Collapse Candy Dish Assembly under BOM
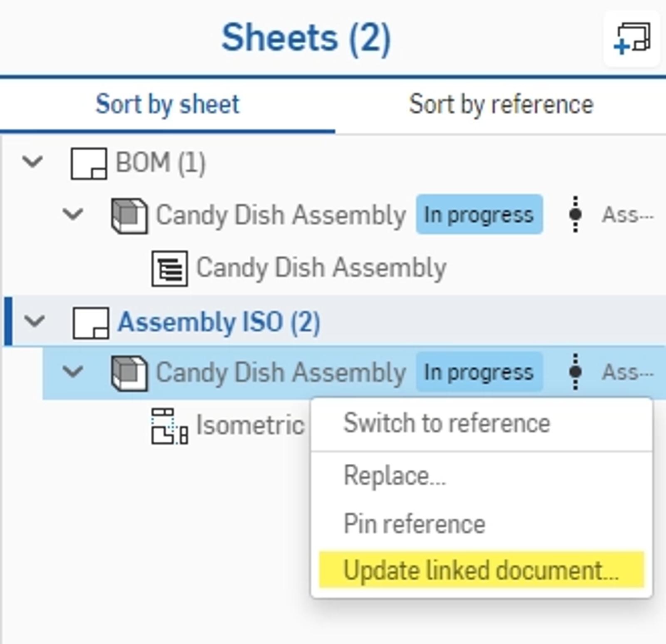 [73, 214]
